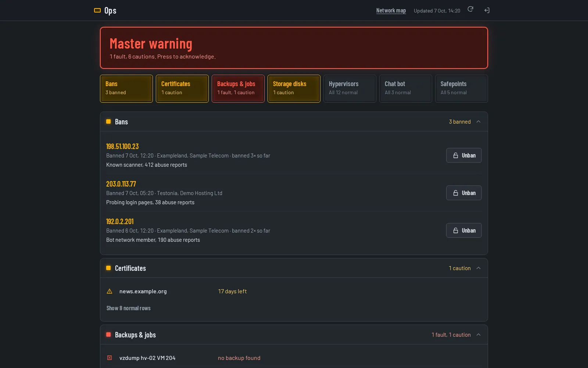Click 'Bot network member, 190 abuse reports' note
The width and height of the screenshot is (588, 368).
153,240
